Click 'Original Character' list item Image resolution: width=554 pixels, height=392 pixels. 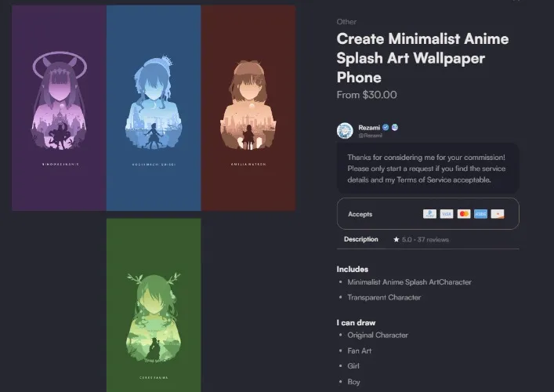point(378,335)
